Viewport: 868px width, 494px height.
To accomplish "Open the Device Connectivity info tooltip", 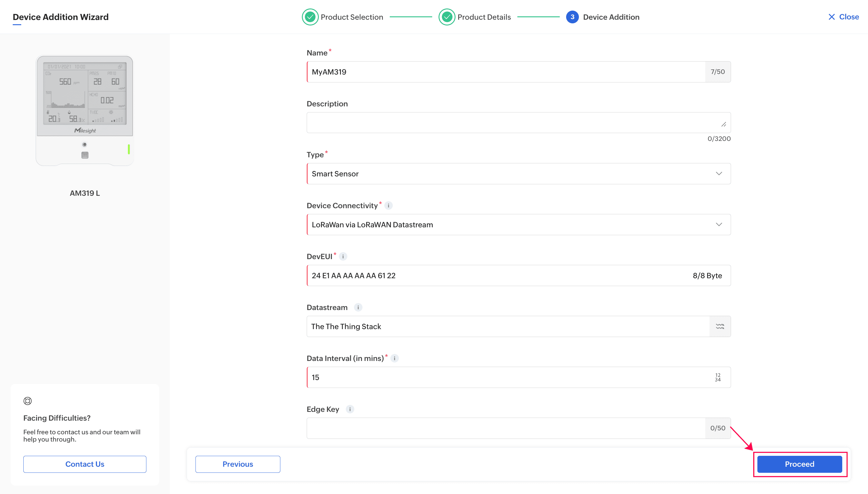I will click(x=388, y=205).
